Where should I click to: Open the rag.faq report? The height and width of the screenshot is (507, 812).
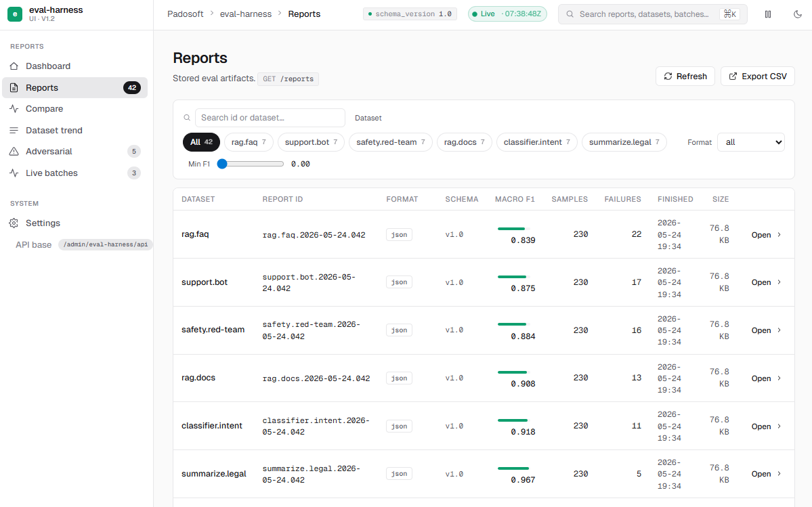coord(766,235)
